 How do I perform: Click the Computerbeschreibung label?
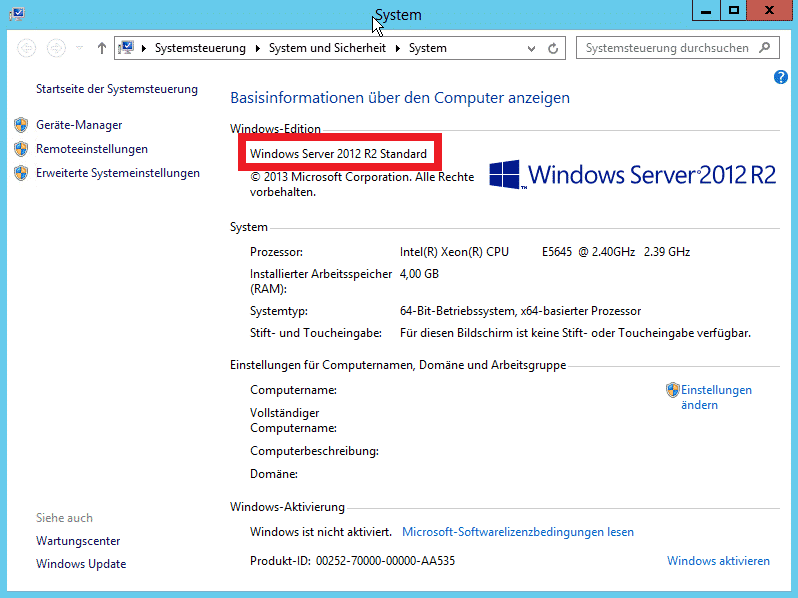coord(314,451)
